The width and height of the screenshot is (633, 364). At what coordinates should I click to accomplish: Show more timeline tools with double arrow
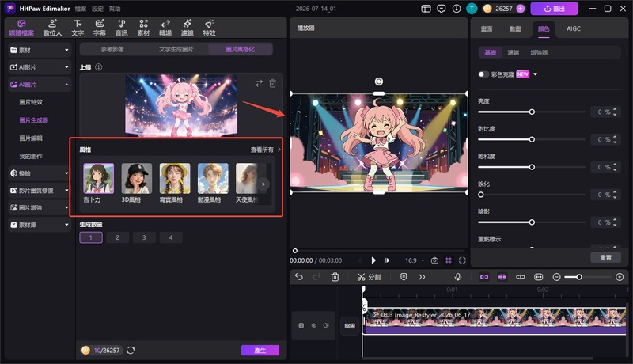coord(422,277)
